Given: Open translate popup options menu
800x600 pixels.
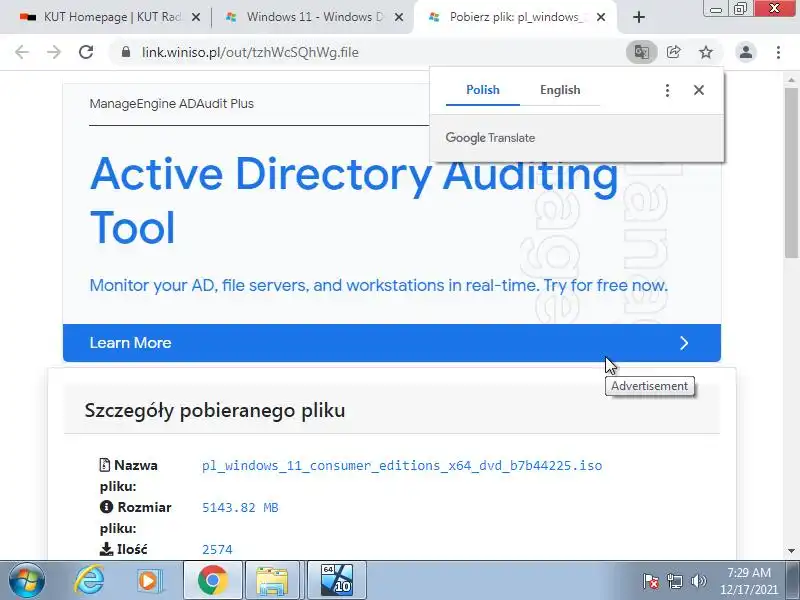Looking at the screenshot, I should click(x=667, y=90).
